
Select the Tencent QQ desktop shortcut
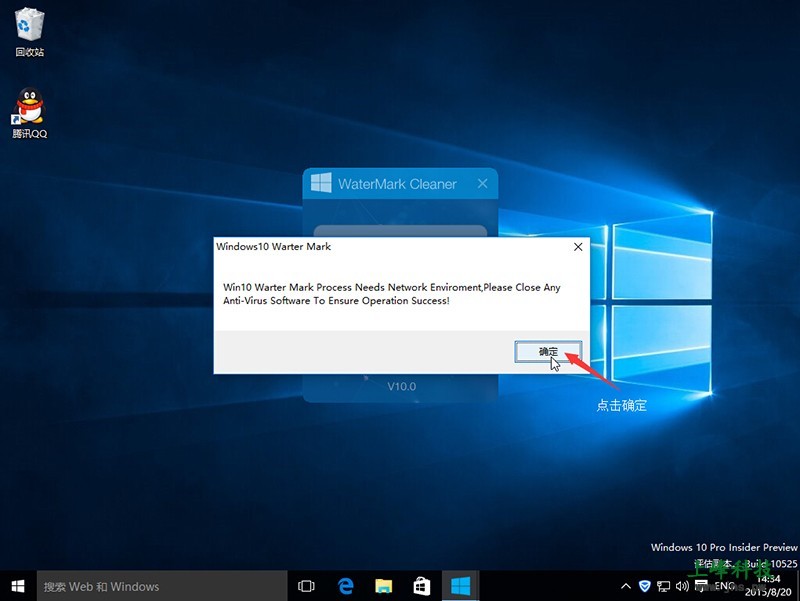pyautogui.click(x=29, y=108)
